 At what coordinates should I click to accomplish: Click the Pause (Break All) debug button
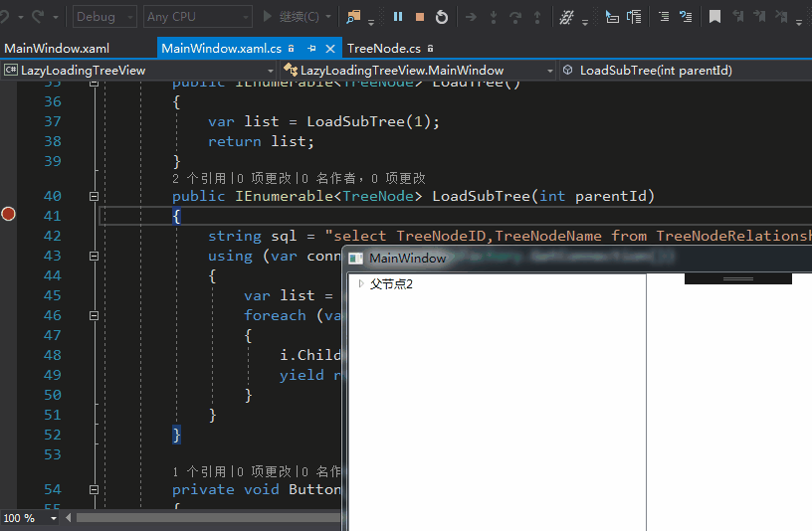click(398, 17)
